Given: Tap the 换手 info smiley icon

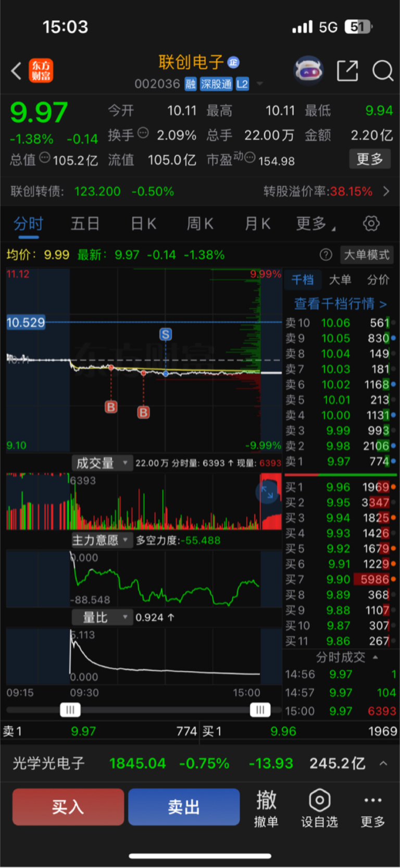Looking at the screenshot, I should pyautogui.click(x=143, y=133).
